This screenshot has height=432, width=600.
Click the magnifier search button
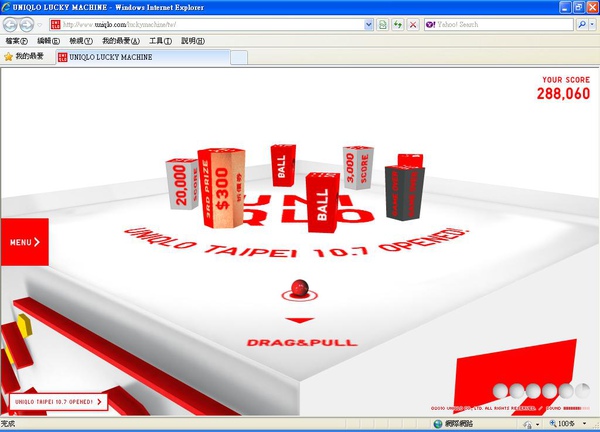[582, 24]
